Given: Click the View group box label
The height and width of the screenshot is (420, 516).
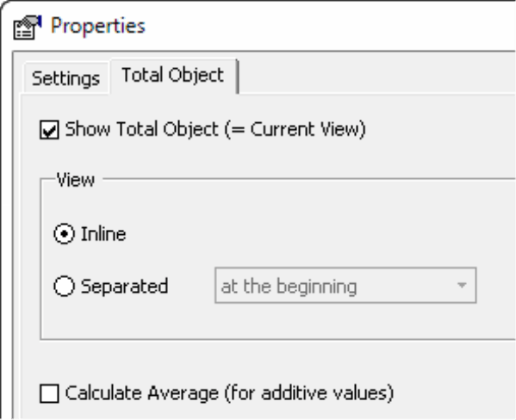Looking at the screenshot, I should (76, 180).
